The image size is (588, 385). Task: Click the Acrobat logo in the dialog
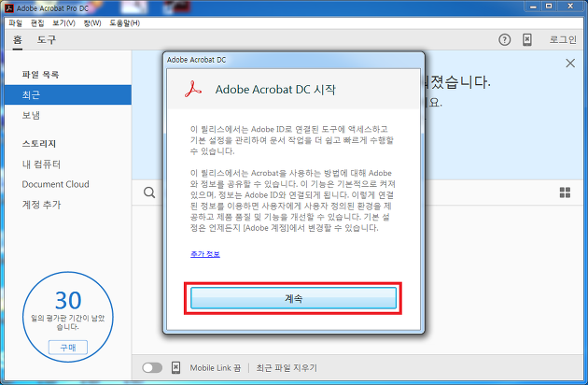coord(193,89)
